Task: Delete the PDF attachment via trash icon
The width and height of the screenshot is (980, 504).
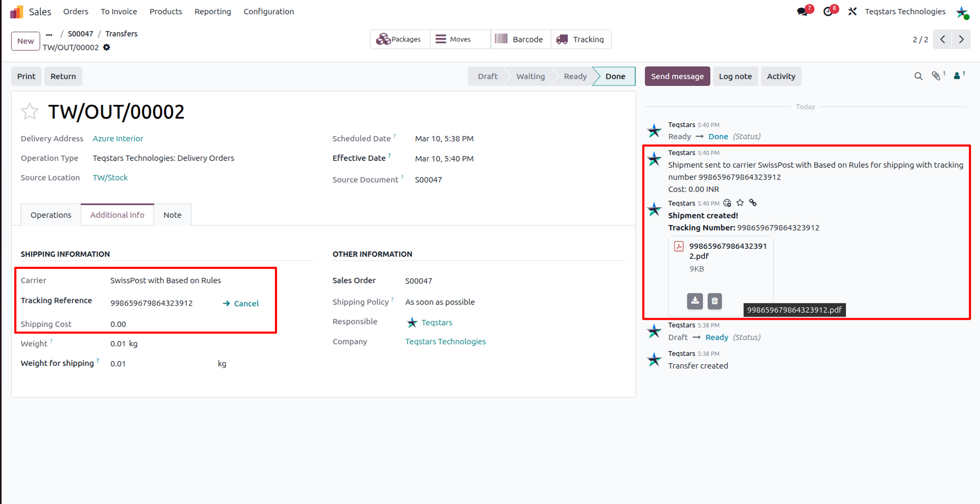Action: 715,301
